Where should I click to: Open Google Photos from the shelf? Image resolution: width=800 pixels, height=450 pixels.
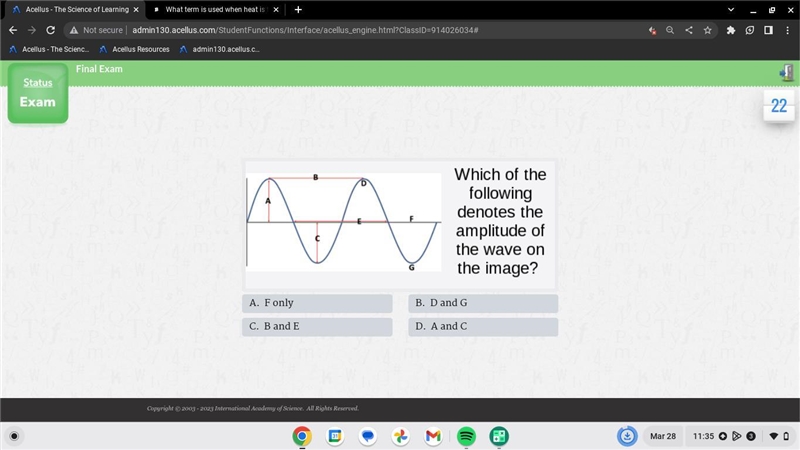click(401, 436)
